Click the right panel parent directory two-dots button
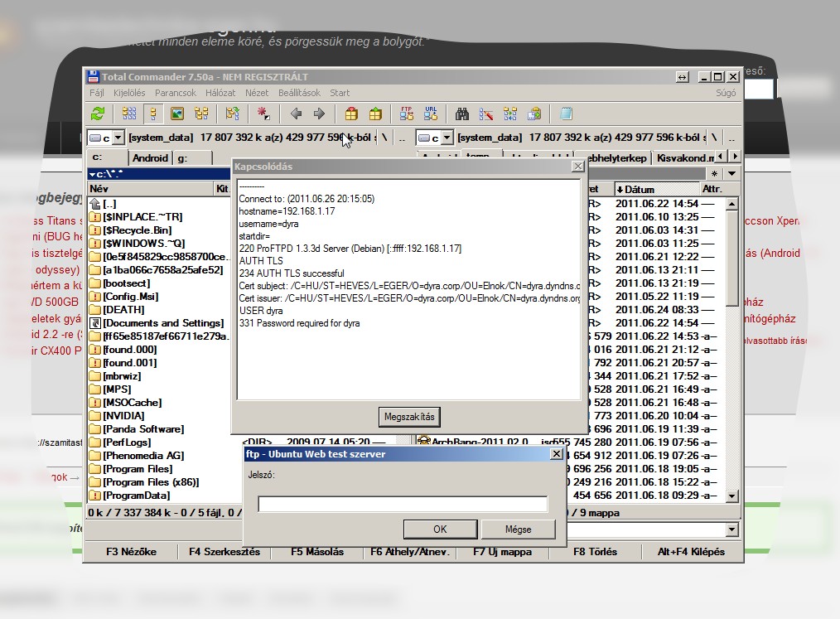840x619 pixels. [x=731, y=138]
